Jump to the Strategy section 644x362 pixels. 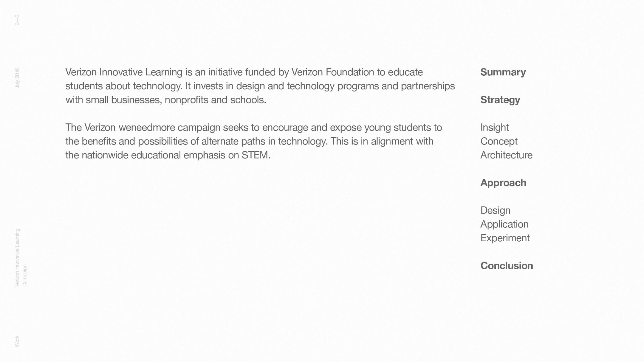pyautogui.click(x=500, y=100)
